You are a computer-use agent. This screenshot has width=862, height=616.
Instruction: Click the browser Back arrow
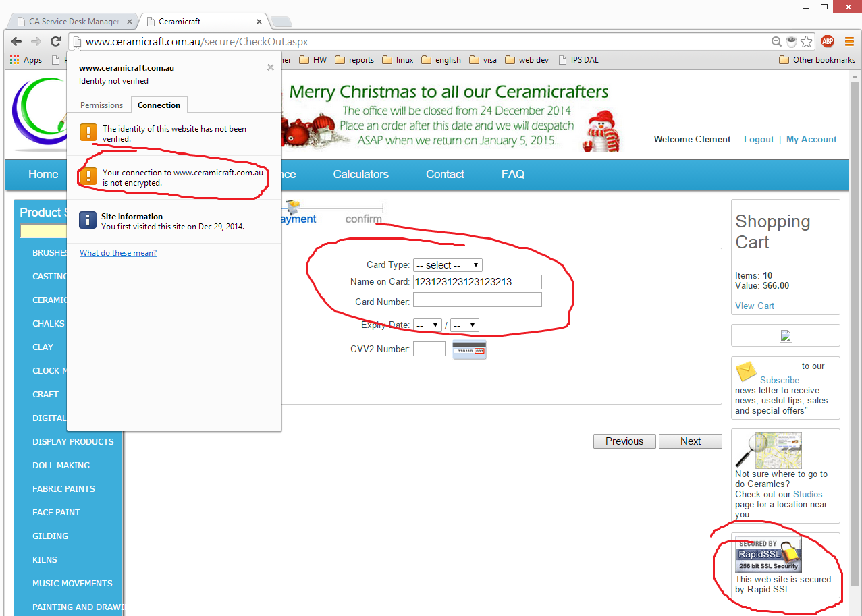click(x=17, y=41)
